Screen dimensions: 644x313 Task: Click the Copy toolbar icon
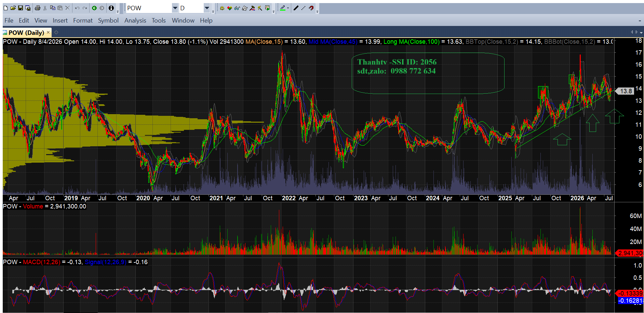pos(53,8)
